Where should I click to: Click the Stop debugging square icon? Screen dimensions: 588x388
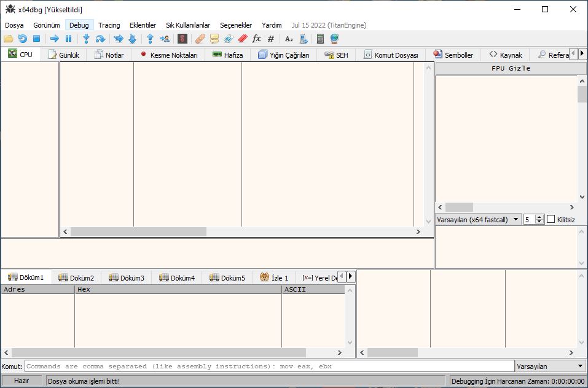(36, 39)
